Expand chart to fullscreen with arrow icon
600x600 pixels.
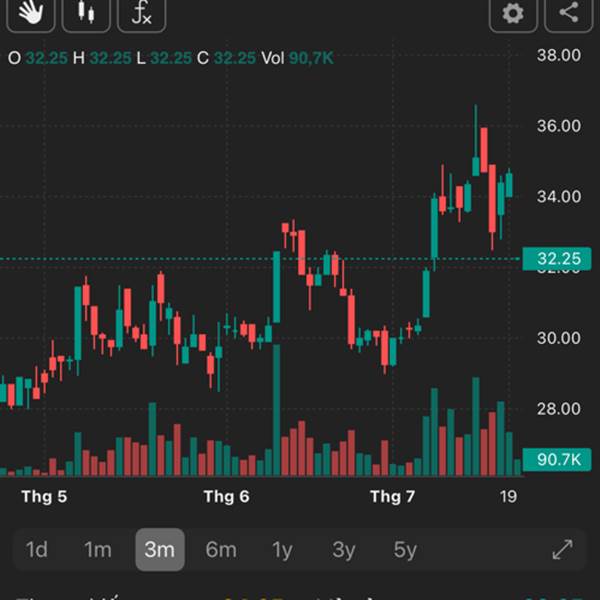[x=562, y=549]
